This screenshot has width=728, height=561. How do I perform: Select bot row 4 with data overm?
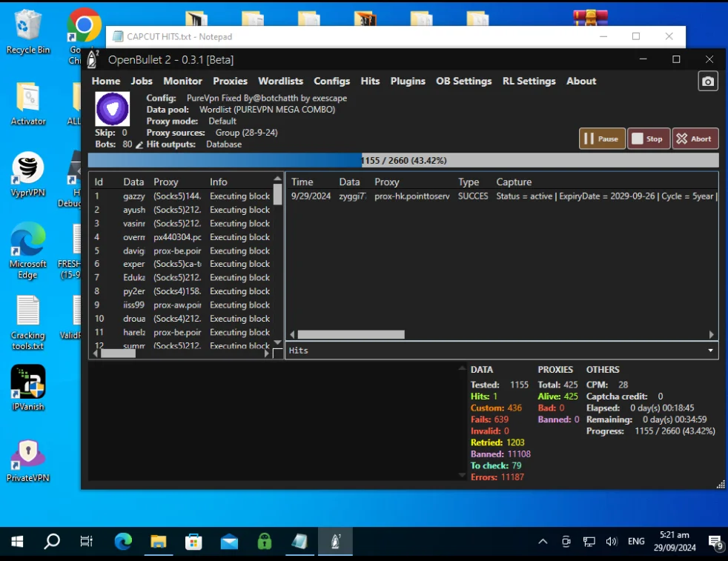click(x=182, y=237)
